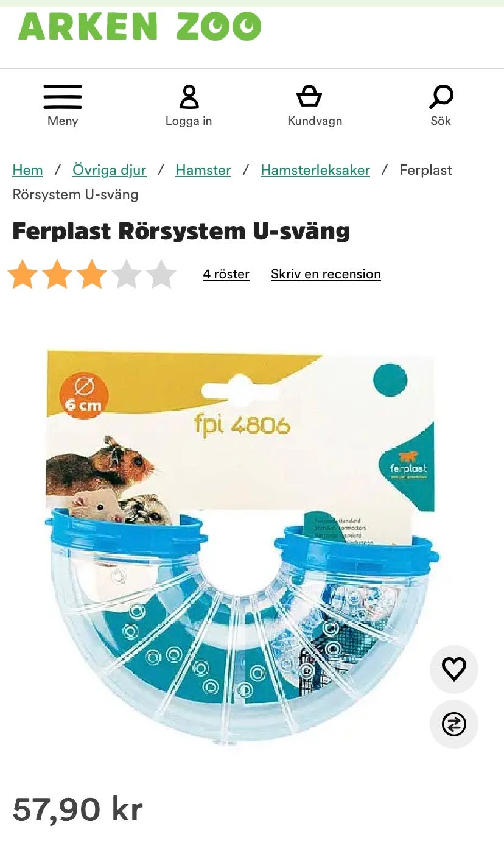Screen dimensions: 504x843
Task: Open the hamburger Meny icon
Action: click(63, 96)
